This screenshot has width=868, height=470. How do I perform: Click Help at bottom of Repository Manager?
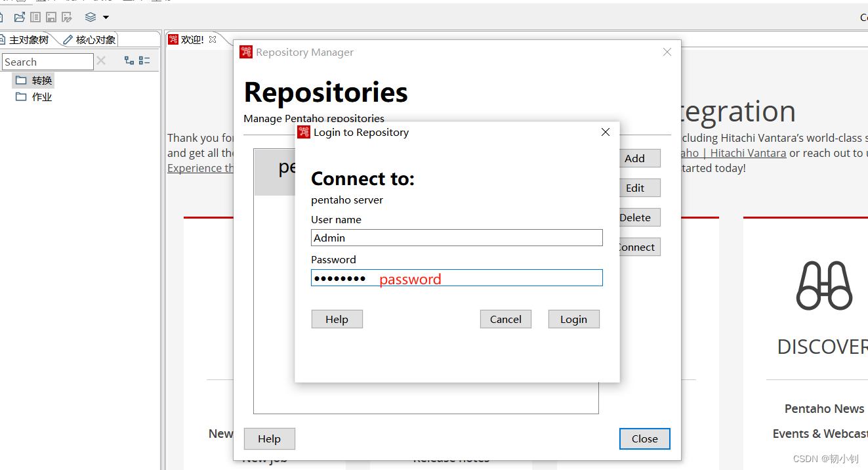click(269, 438)
